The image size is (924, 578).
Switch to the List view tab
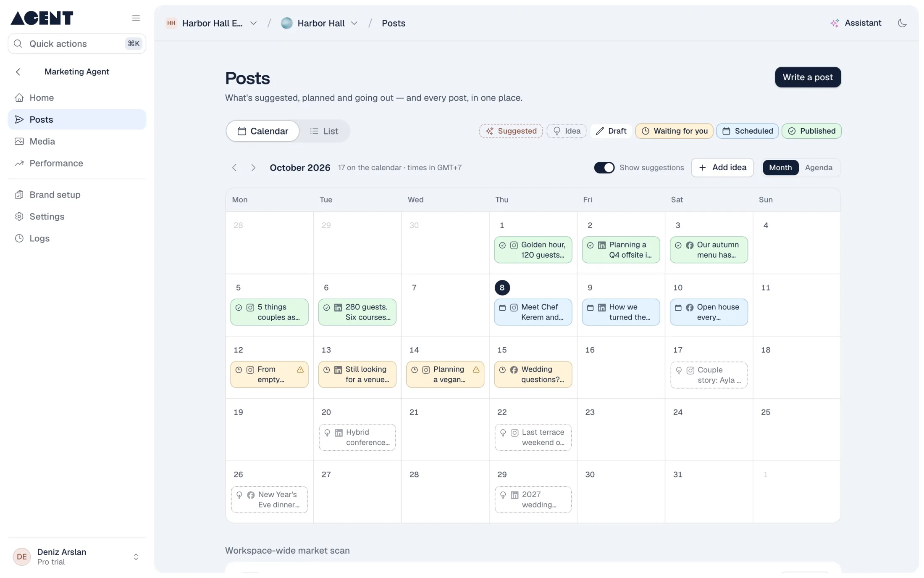click(324, 131)
